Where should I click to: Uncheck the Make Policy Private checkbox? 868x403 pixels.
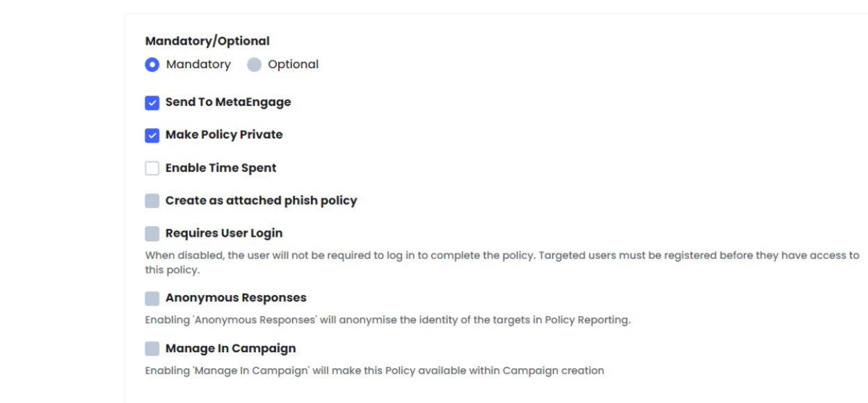point(152,135)
